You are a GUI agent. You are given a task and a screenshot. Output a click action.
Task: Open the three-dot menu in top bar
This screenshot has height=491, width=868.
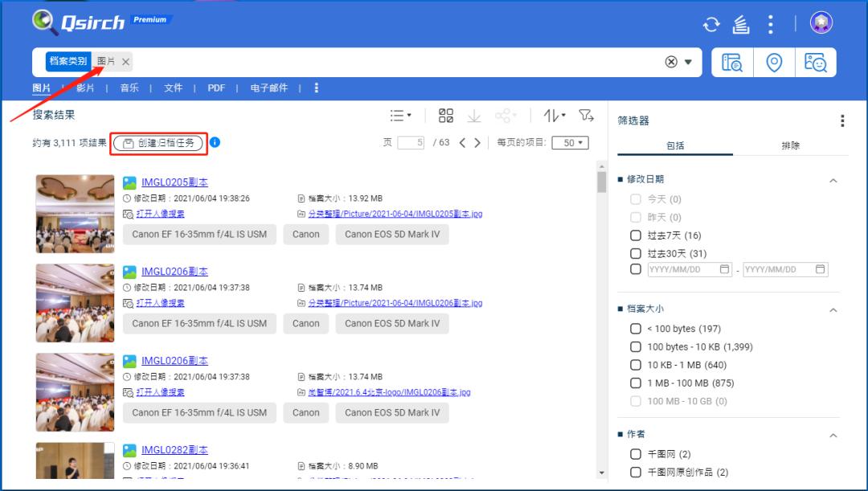(769, 23)
